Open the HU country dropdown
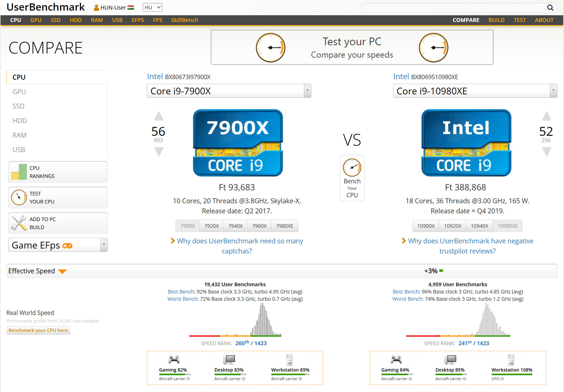The height and width of the screenshot is (392, 564). (x=152, y=7)
